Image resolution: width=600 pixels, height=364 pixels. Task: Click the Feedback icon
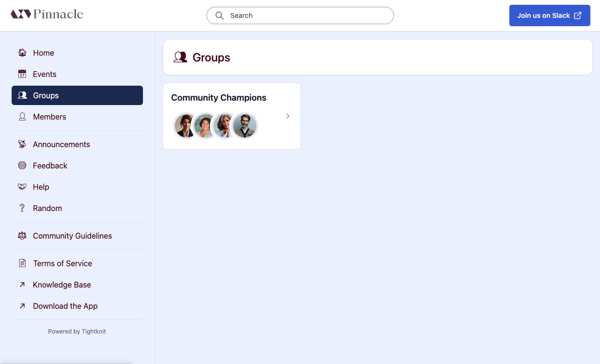pyautogui.click(x=22, y=165)
